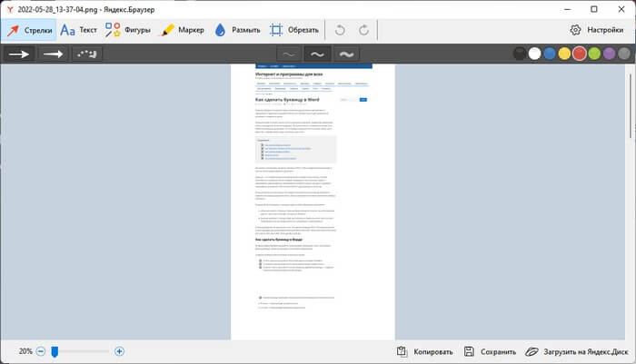Select the thin arrow style
The height and width of the screenshot is (364, 636).
point(54,54)
